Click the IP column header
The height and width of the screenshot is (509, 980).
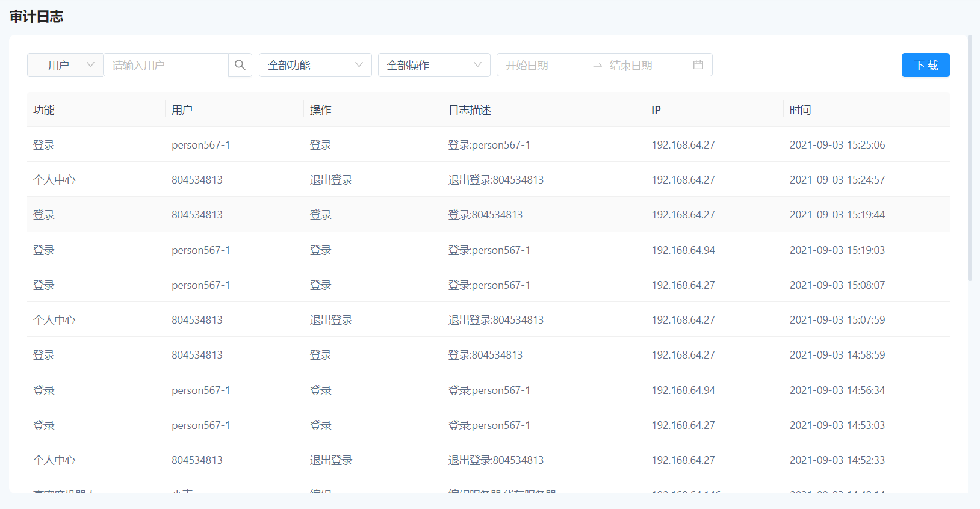tap(656, 110)
